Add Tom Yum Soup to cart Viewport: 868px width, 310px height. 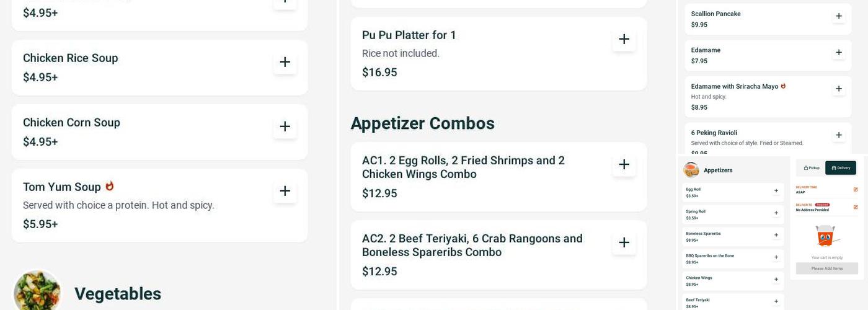click(285, 191)
